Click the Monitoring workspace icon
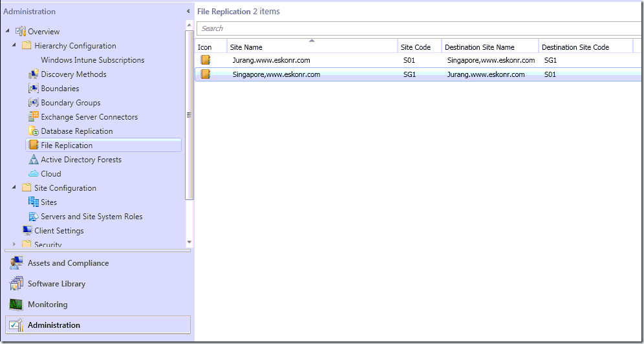The width and height of the screenshot is (644, 344). point(16,305)
